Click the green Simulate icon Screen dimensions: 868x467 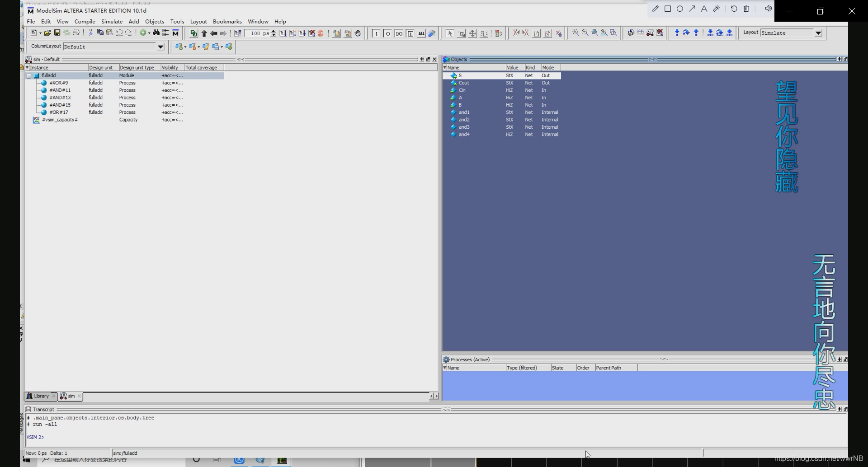click(193, 33)
